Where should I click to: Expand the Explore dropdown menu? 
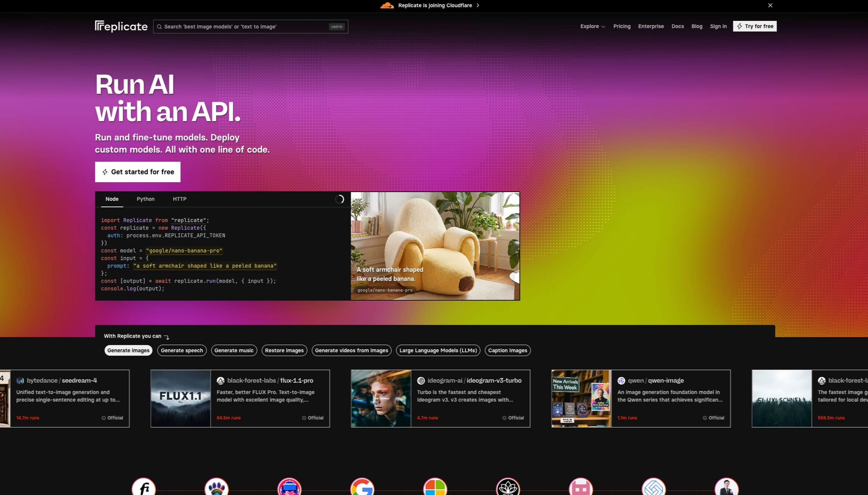(592, 26)
